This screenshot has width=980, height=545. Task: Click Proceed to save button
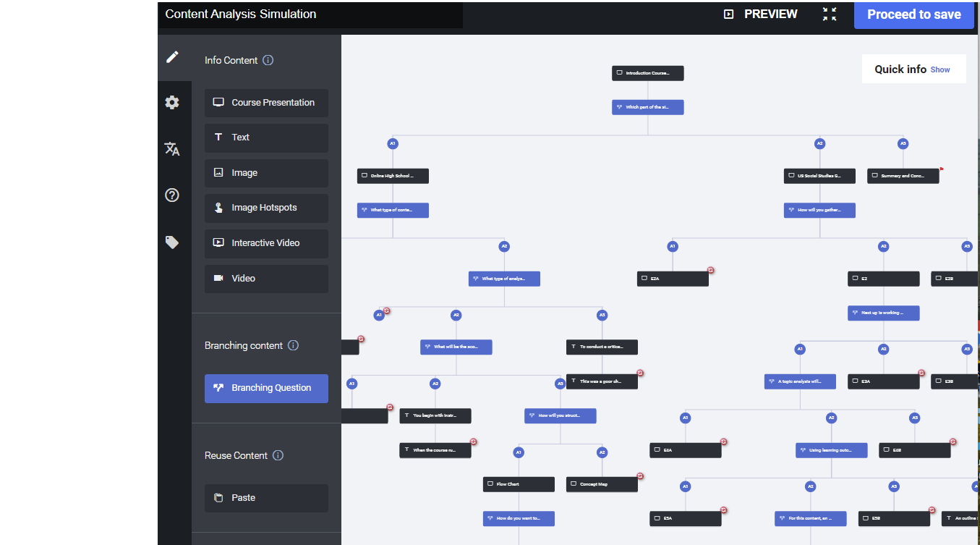(x=913, y=14)
